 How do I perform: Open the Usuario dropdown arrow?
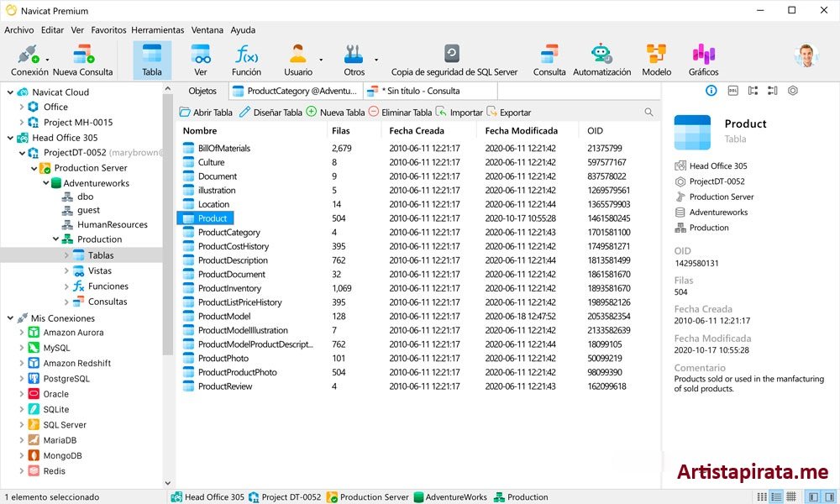tap(321, 60)
